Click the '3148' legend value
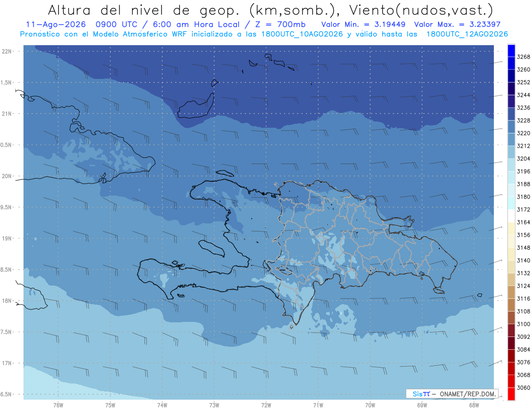 tap(523, 248)
